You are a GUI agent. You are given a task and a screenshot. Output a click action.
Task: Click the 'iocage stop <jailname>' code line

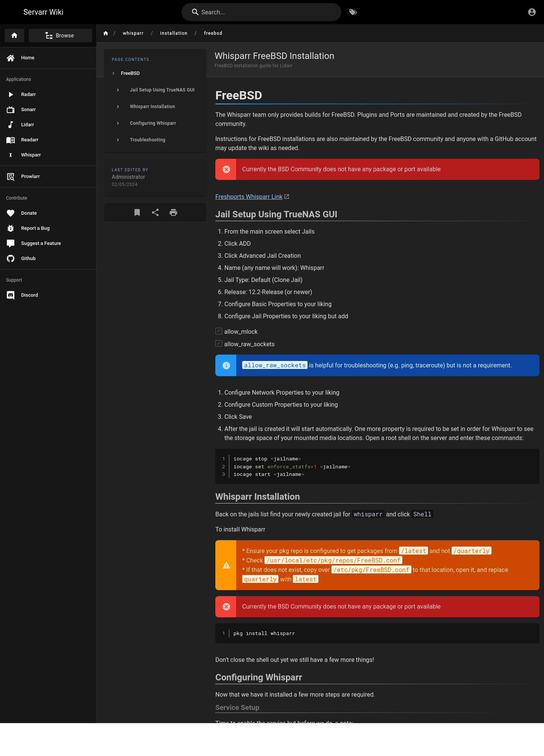click(x=267, y=459)
